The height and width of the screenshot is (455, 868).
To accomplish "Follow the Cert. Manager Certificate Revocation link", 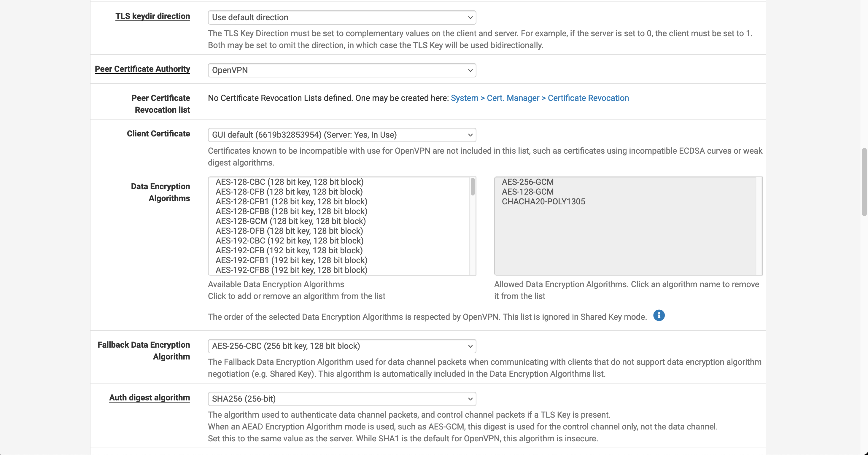I will pos(540,98).
